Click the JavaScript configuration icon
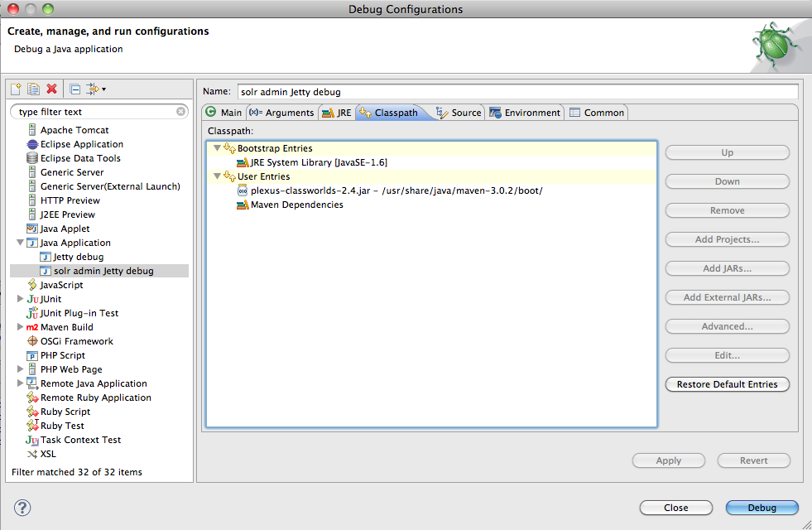Screen dimensions: 812x530 (32, 284)
